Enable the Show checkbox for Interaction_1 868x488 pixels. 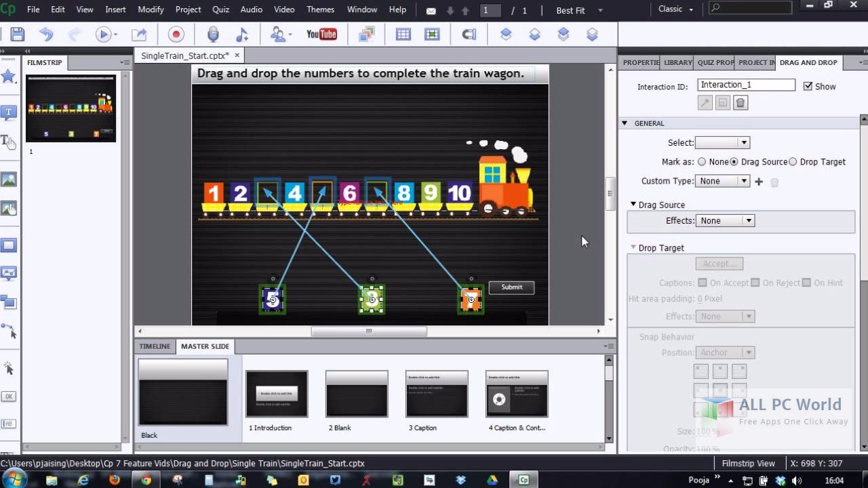(x=809, y=85)
